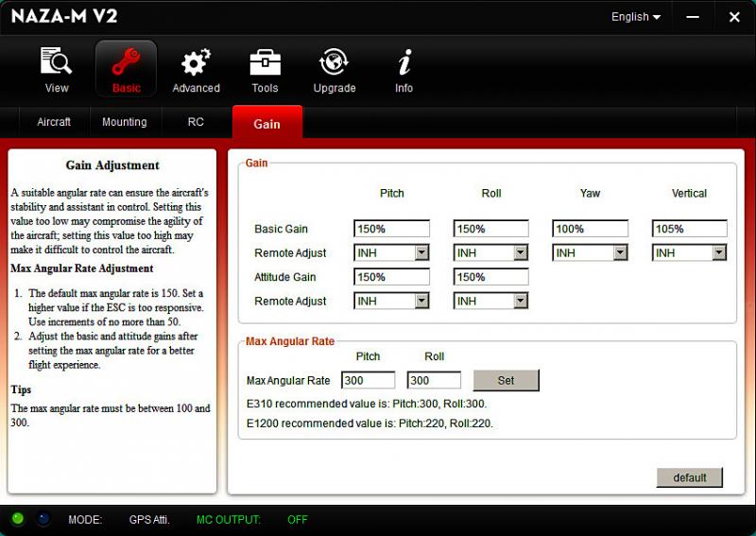Click the blue status indicator light

43,519
